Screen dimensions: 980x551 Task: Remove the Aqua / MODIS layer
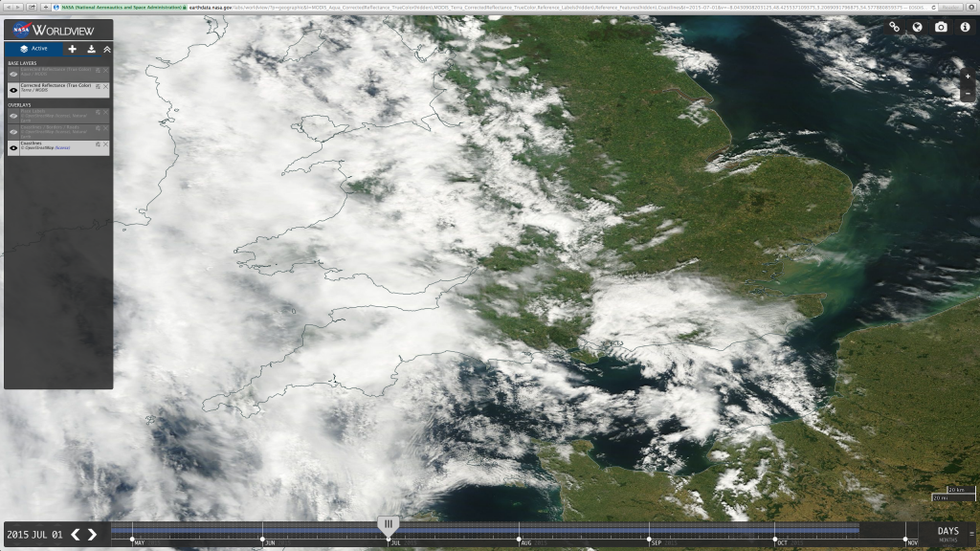click(105, 71)
